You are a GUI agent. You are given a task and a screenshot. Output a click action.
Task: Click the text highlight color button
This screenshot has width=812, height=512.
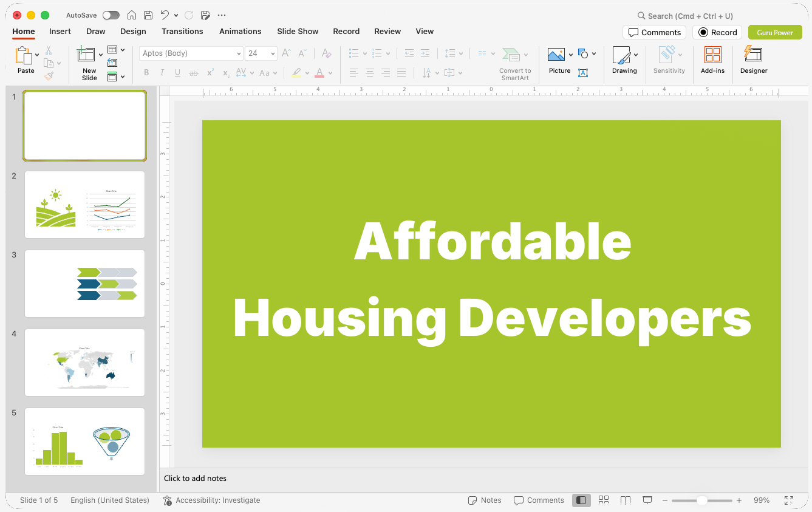[296, 73]
